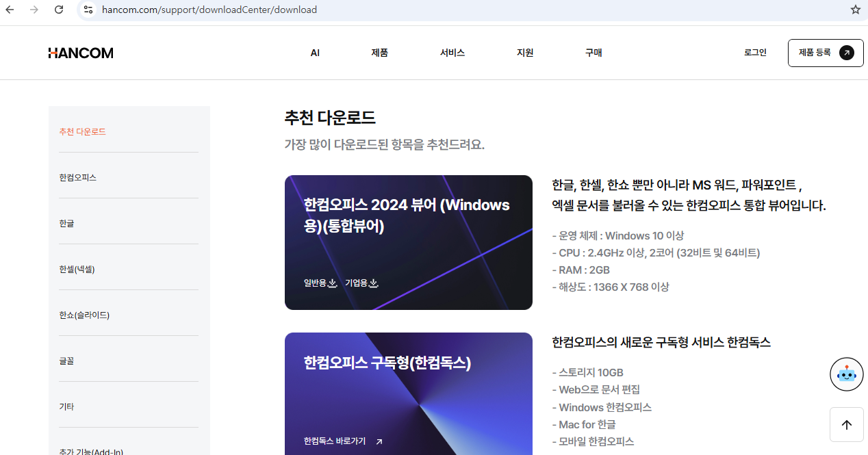Click the browser forward arrow
This screenshot has height=455, width=868.
point(34,10)
